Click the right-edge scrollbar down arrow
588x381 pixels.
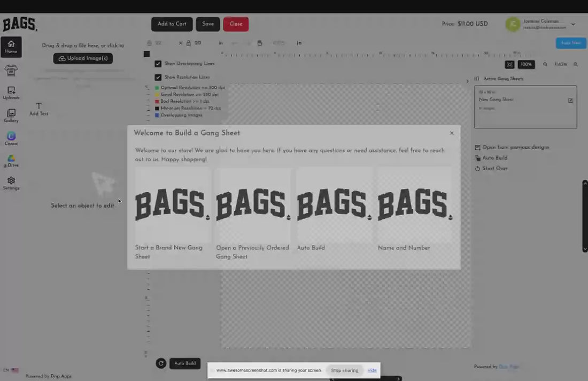(x=585, y=249)
